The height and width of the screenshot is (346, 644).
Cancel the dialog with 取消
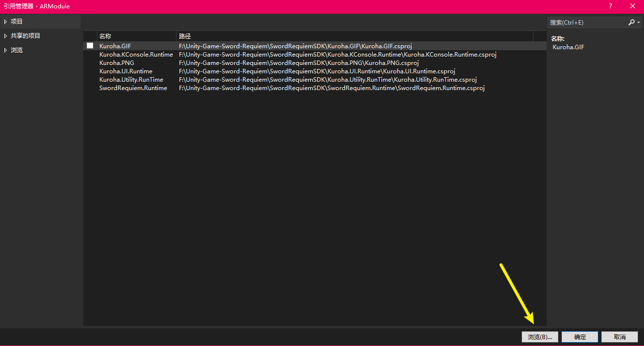619,337
